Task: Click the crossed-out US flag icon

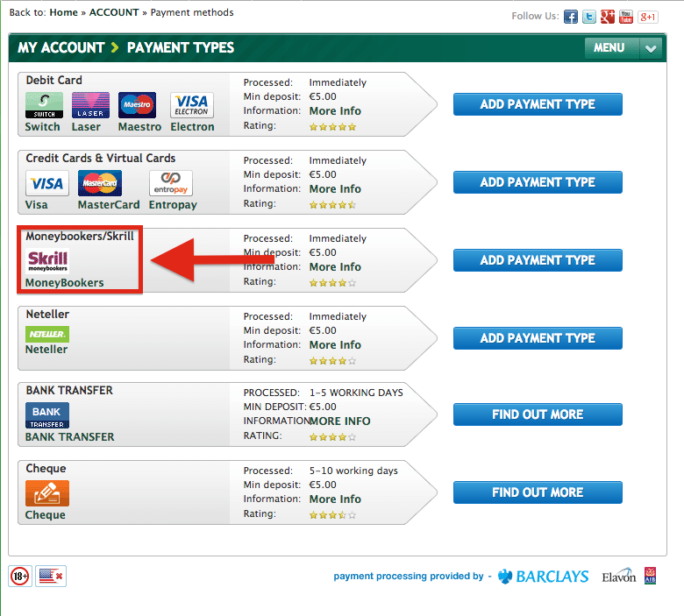Action: [x=51, y=577]
